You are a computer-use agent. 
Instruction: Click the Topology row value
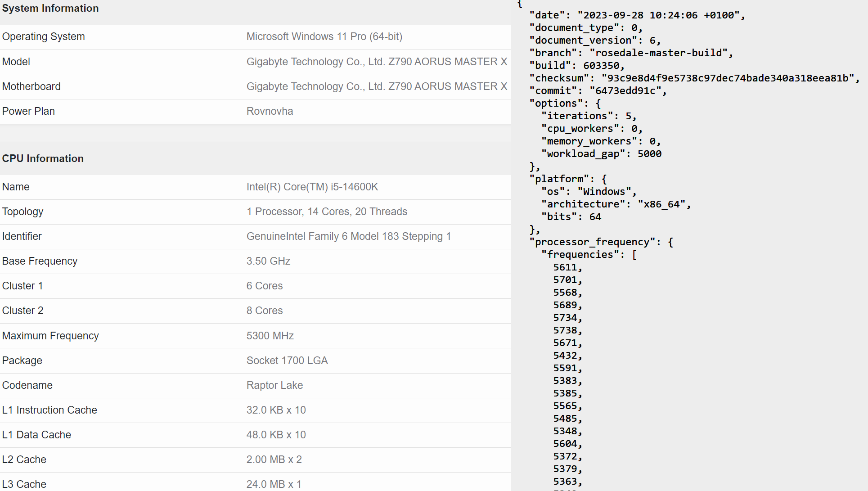click(x=326, y=212)
